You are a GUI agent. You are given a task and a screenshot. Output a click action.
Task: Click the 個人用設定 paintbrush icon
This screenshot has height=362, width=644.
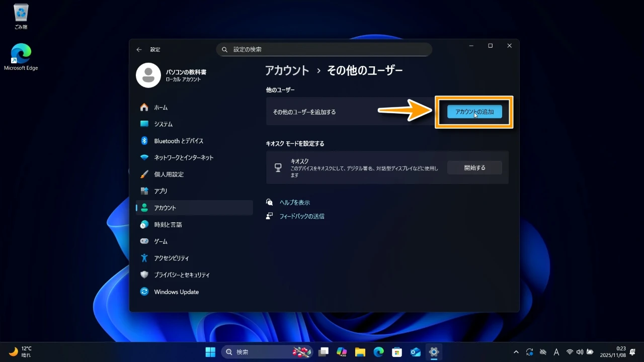[x=144, y=174]
